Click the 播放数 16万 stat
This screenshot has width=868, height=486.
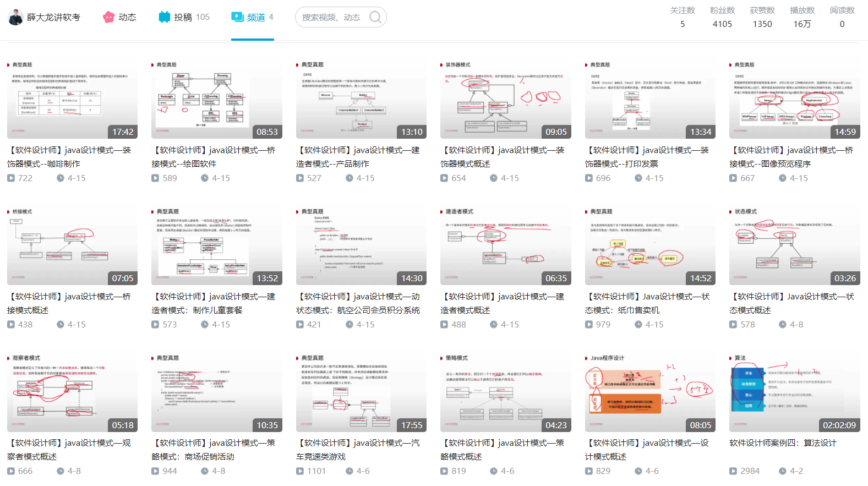click(802, 17)
